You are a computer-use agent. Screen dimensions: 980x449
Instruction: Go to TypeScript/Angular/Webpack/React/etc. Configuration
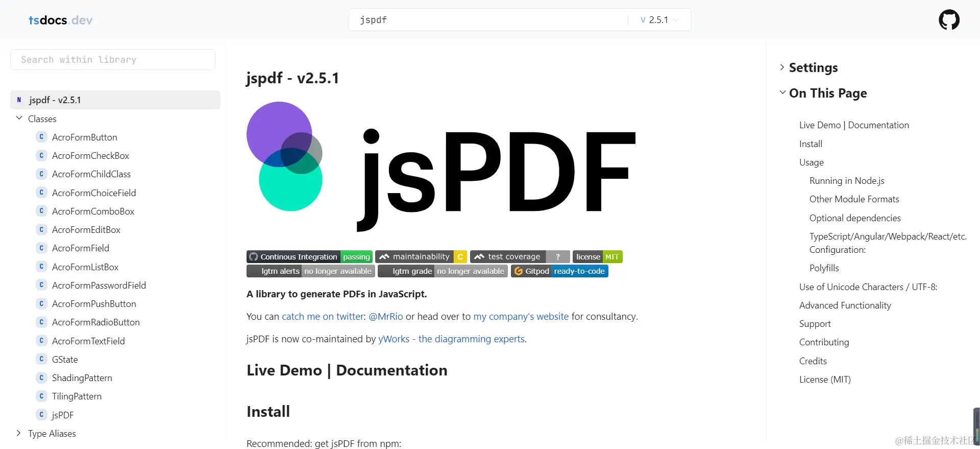coord(888,243)
